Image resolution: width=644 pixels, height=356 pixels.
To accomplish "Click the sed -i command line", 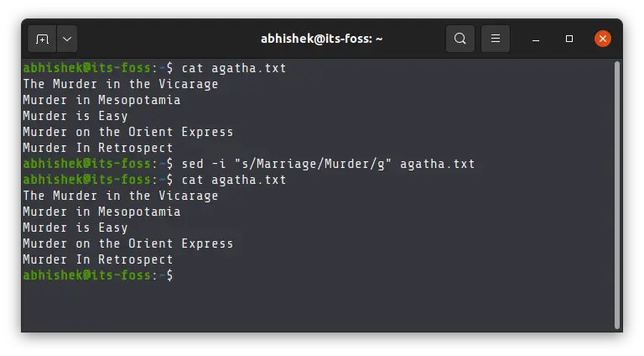I will (x=328, y=164).
